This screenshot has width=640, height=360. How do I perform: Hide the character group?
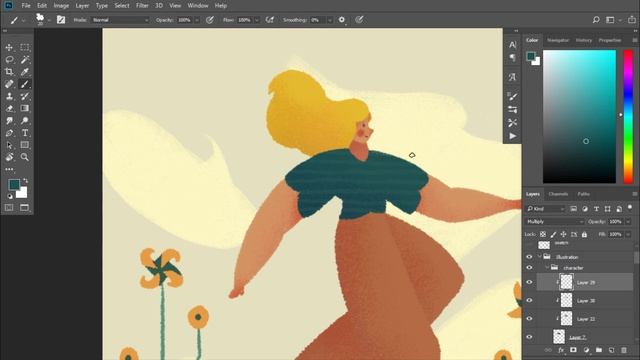coord(529,268)
